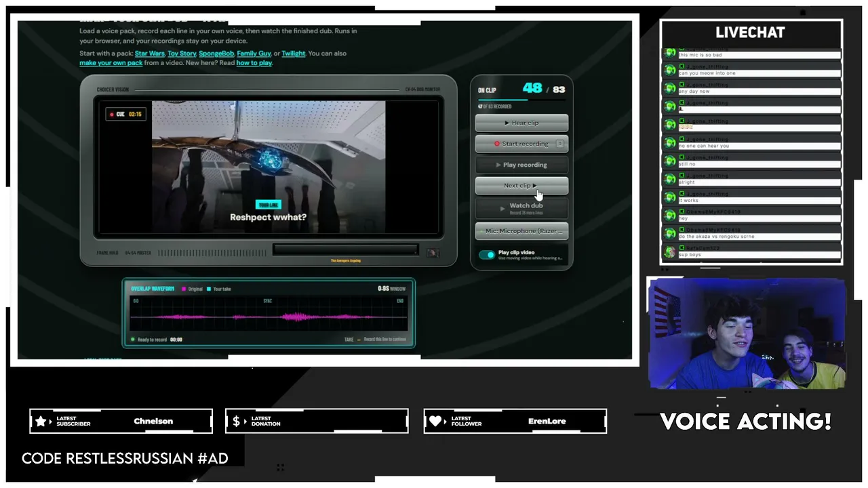The image size is (868, 488).
Task: Click the star icon beside Latest Subscriber
Action: 41,422
